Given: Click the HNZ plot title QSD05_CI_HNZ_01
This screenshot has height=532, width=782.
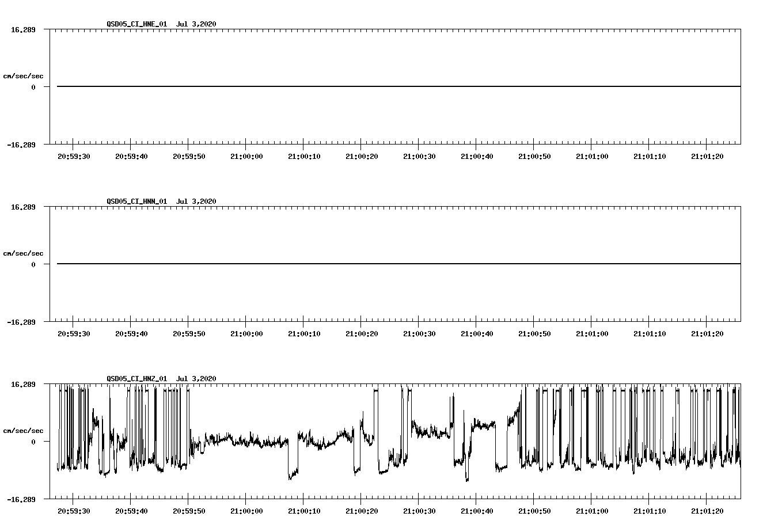Looking at the screenshot, I should coord(137,379).
